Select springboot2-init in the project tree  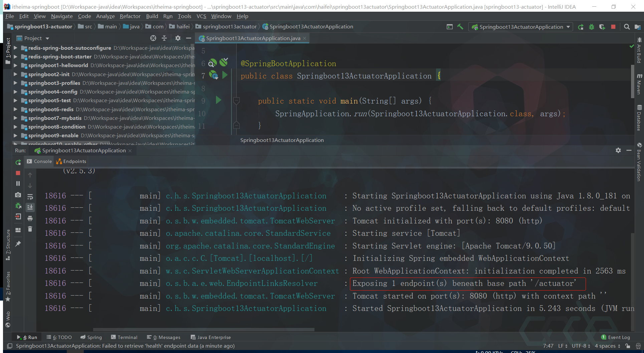(x=49, y=74)
